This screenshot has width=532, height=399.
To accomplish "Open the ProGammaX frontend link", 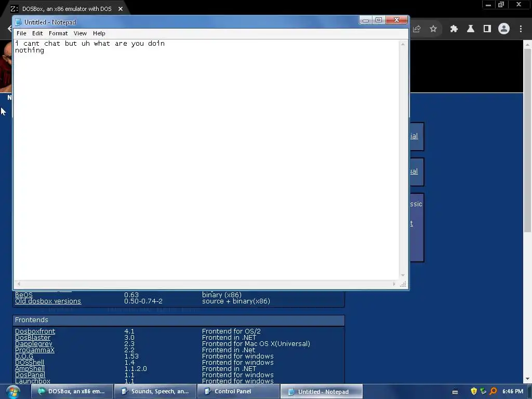I will click(x=35, y=350).
